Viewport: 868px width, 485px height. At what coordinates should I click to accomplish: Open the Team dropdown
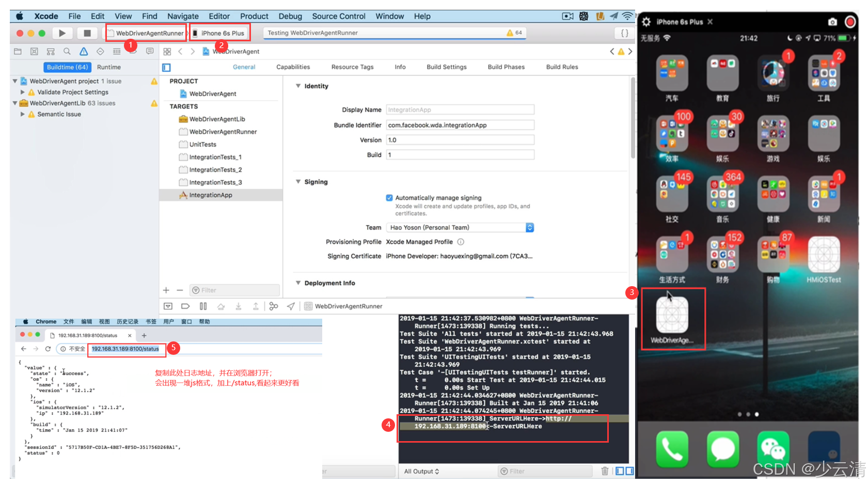pos(460,227)
